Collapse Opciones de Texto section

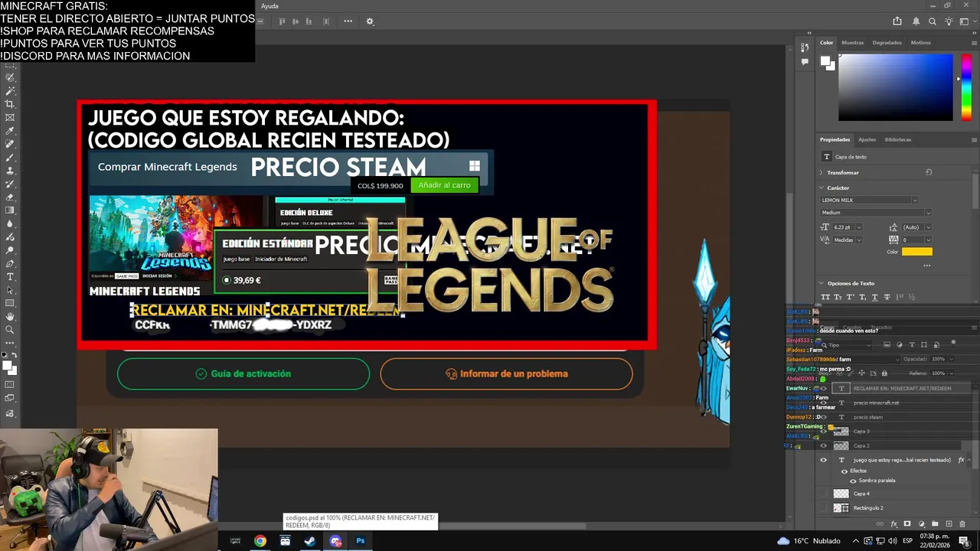(x=822, y=283)
